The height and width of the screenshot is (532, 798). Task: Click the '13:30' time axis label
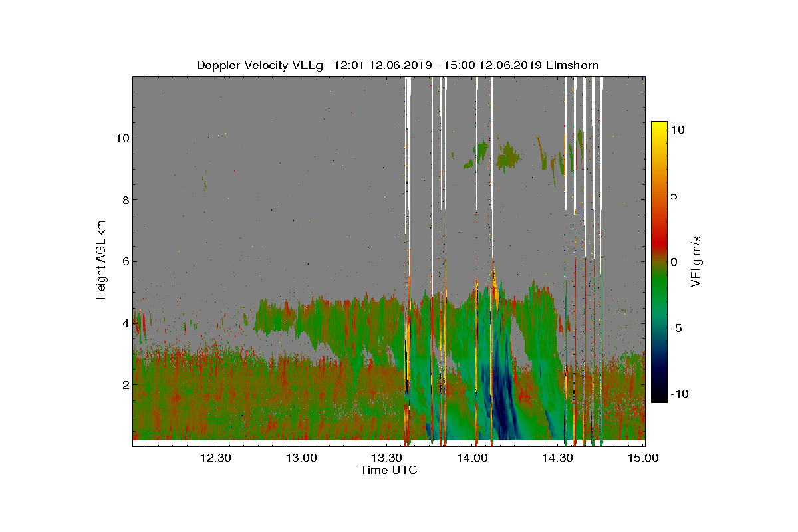point(387,458)
